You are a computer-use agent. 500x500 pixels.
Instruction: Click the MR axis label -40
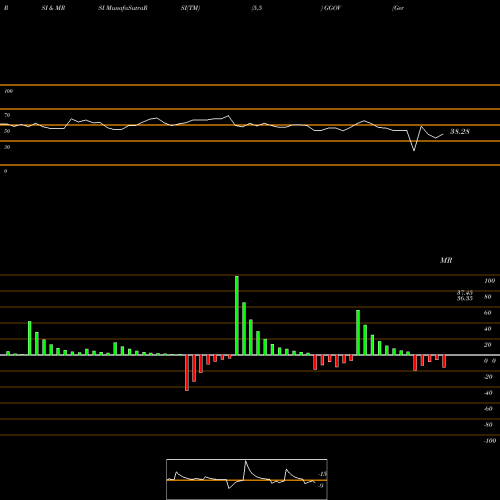[488, 393]
